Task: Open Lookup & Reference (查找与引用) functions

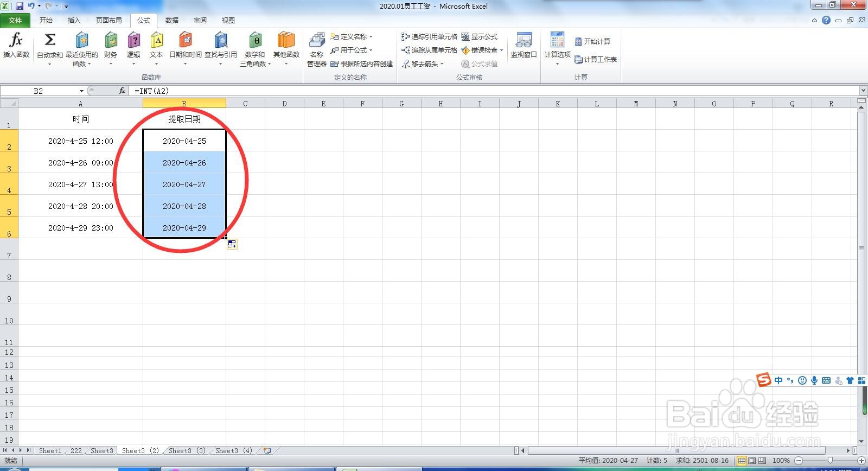Action: tap(221, 49)
